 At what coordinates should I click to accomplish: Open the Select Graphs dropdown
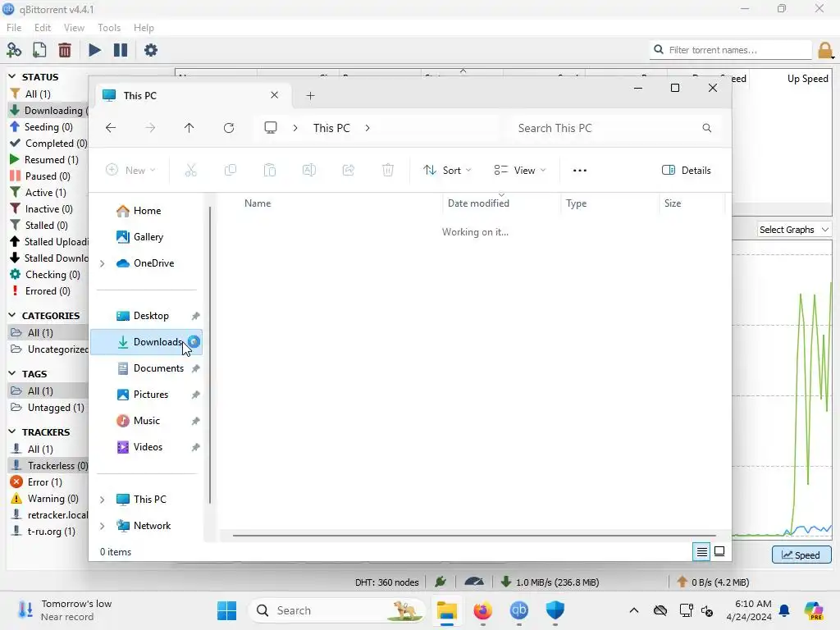tap(794, 230)
